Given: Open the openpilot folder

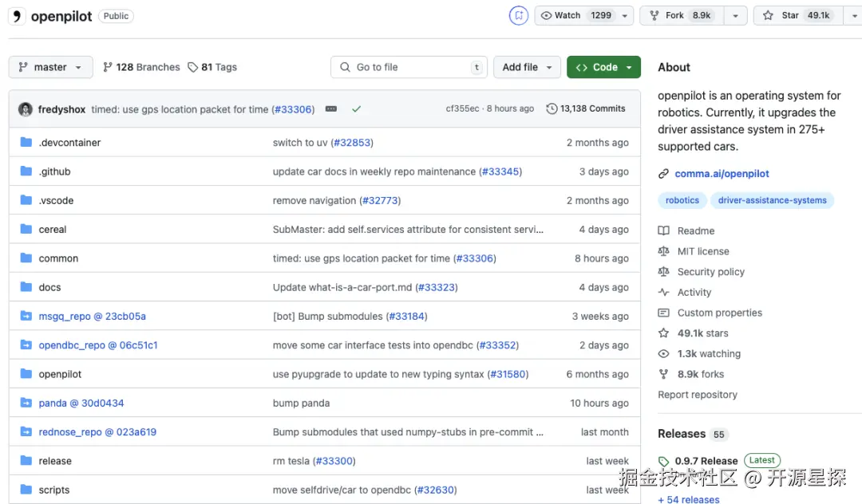Looking at the screenshot, I should [60, 374].
